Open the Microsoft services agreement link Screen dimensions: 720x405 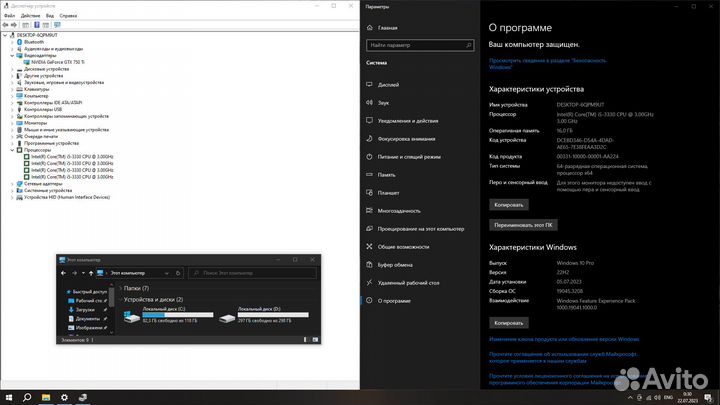(563, 358)
